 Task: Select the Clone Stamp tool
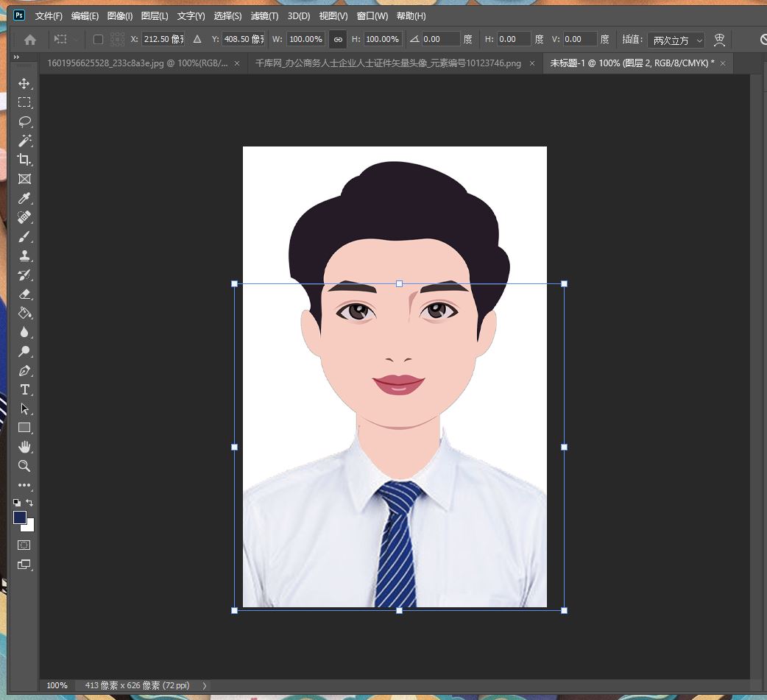[24, 256]
